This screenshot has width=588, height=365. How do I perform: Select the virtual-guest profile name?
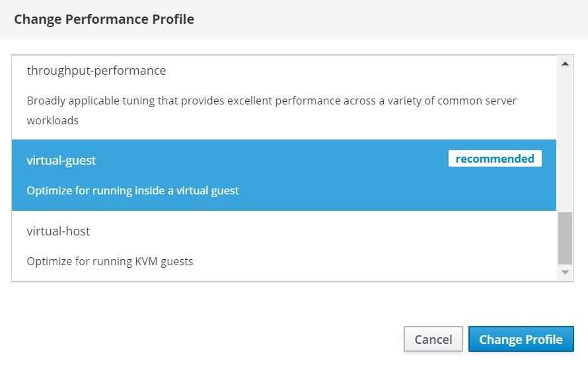(x=61, y=160)
